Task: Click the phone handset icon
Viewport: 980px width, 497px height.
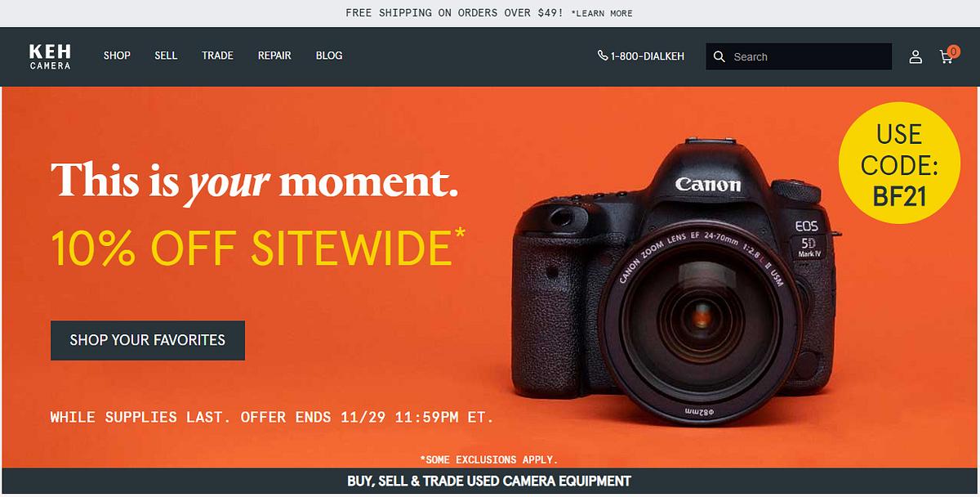Action: pos(603,56)
